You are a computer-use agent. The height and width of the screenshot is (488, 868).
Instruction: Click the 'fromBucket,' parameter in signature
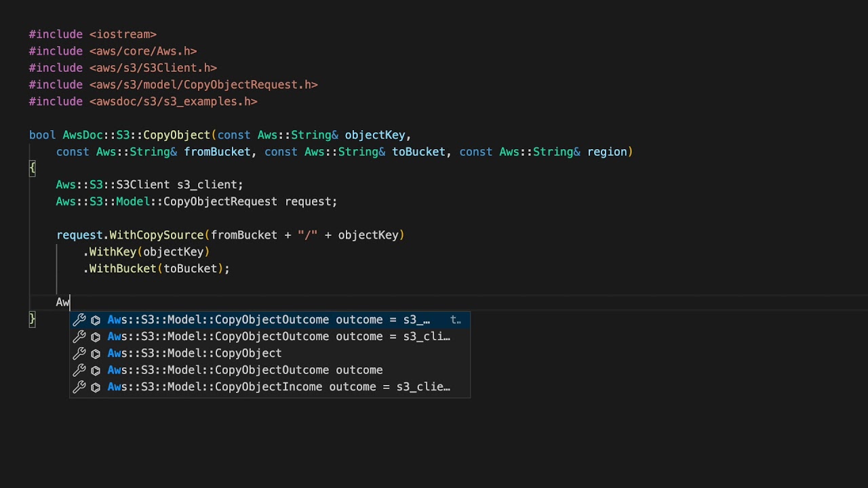coord(220,152)
